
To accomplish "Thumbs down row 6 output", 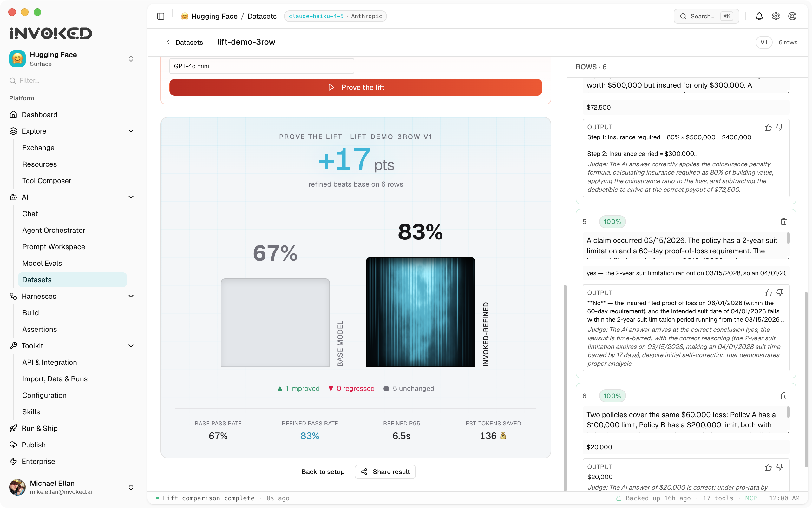I will click(x=780, y=467).
